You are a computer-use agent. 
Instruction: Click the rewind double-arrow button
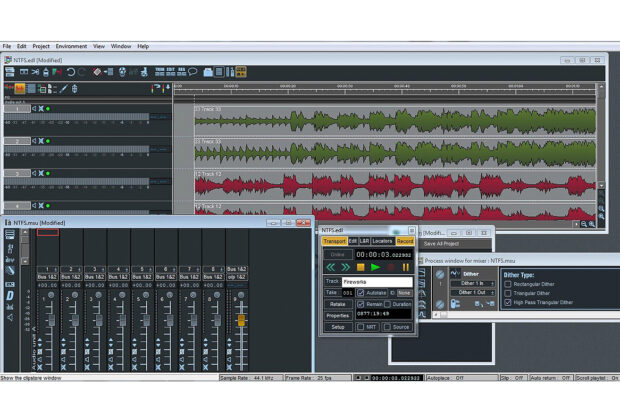point(331,267)
